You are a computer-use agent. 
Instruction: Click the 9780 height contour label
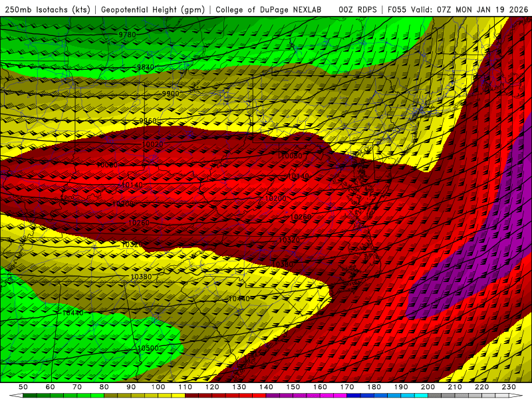[127, 35]
